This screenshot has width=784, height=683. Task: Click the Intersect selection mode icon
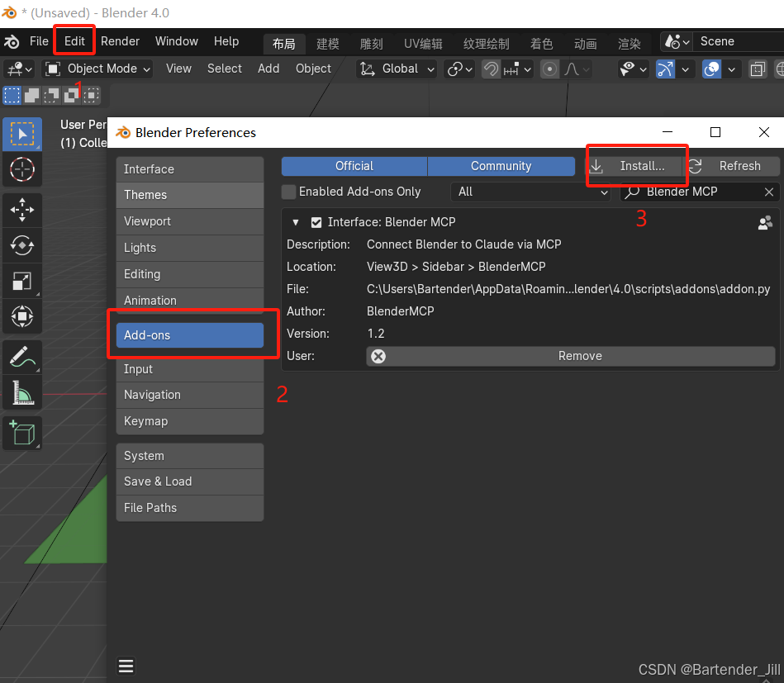91,95
